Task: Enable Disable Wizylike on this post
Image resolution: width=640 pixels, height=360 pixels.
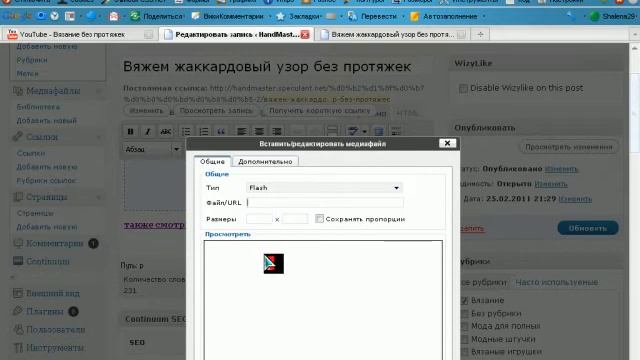Action: click(x=463, y=88)
